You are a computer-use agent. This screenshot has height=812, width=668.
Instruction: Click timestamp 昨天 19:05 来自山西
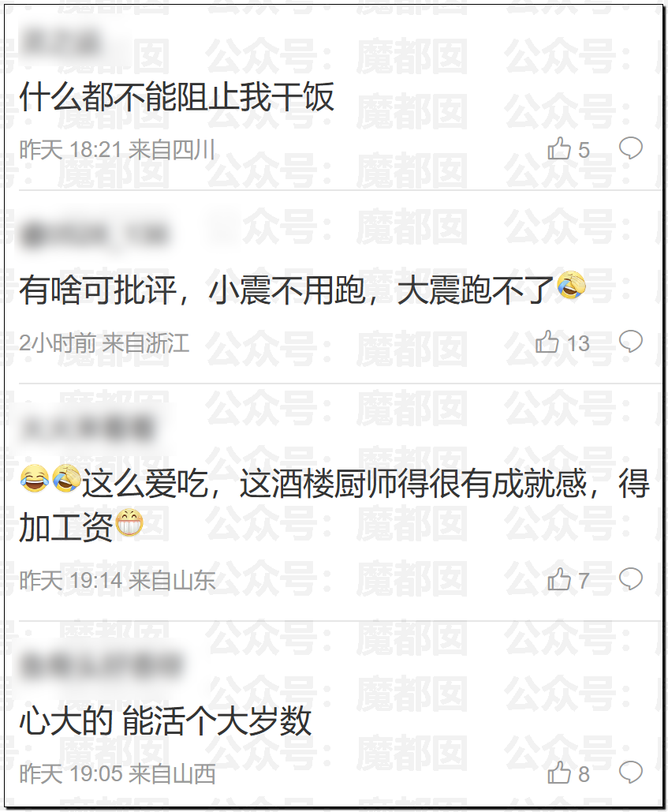(117, 774)
